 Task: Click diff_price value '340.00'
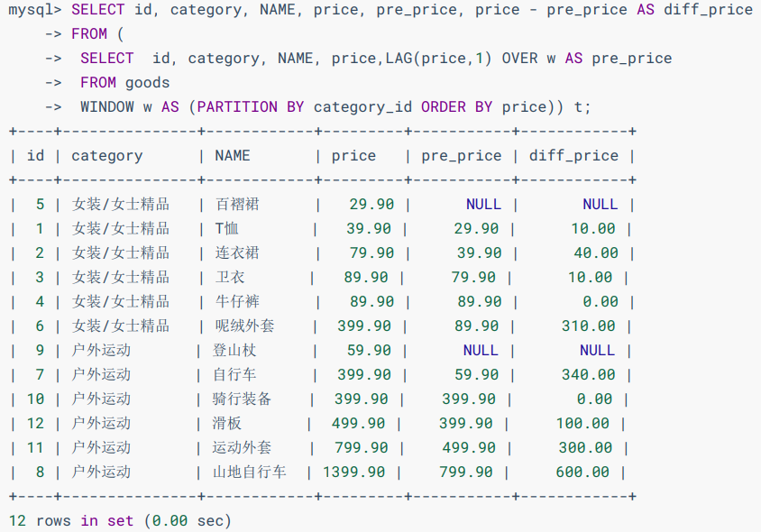click(588, 374)
